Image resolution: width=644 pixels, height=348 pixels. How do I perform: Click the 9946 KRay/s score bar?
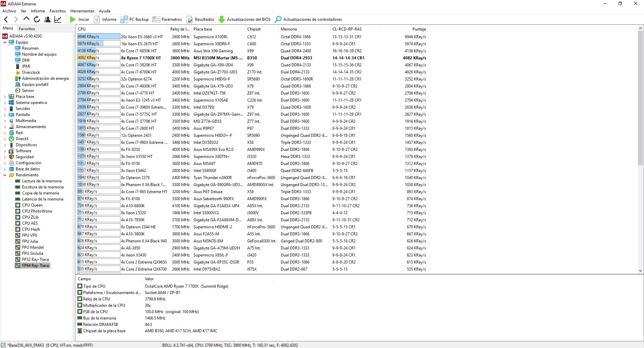click(x=99, y=37)
